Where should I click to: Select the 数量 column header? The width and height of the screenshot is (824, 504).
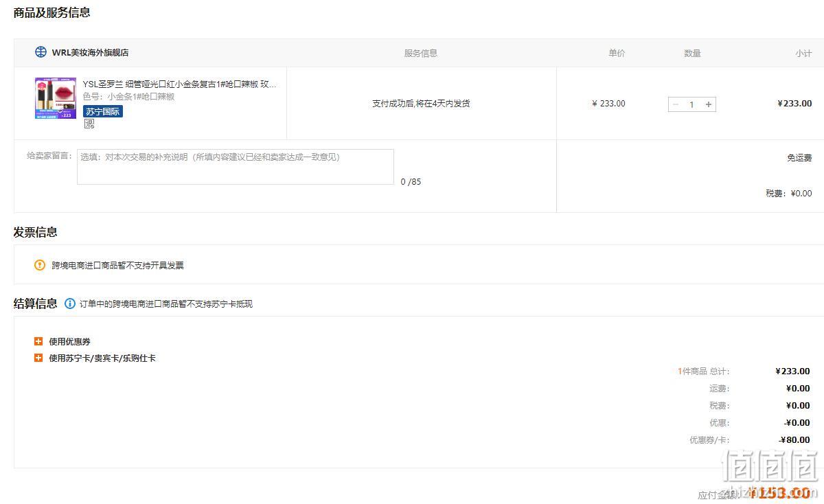[x=692, y=53]
